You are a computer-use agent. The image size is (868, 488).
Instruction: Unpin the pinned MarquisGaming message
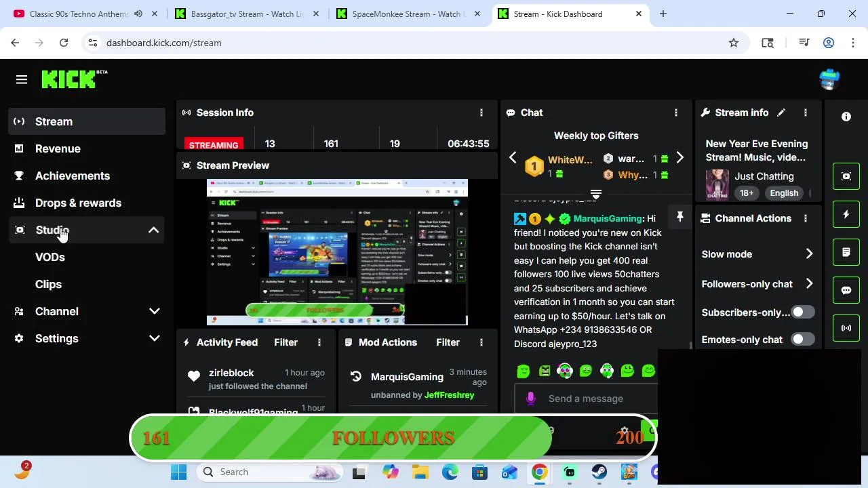click(x=679, y=217)
